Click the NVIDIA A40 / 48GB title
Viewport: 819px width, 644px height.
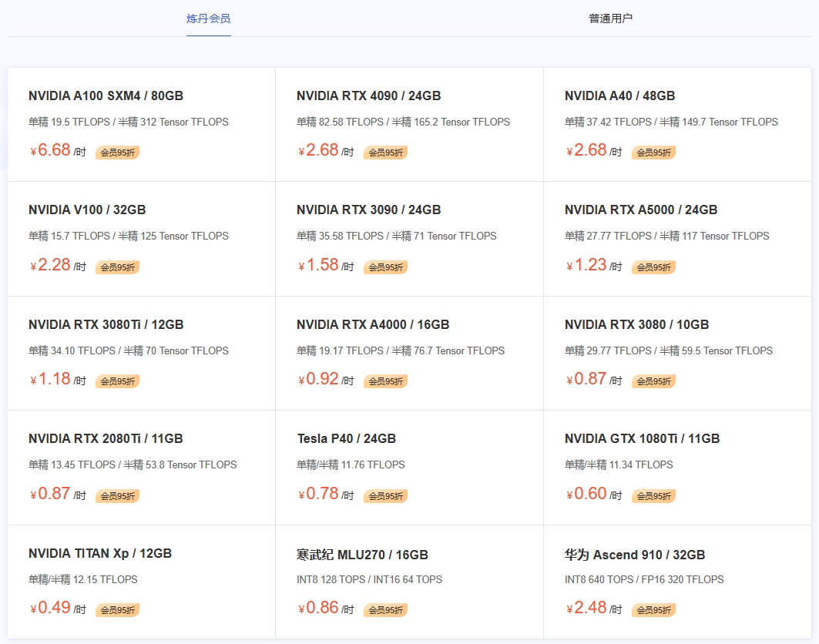click(x=619, y=96)
